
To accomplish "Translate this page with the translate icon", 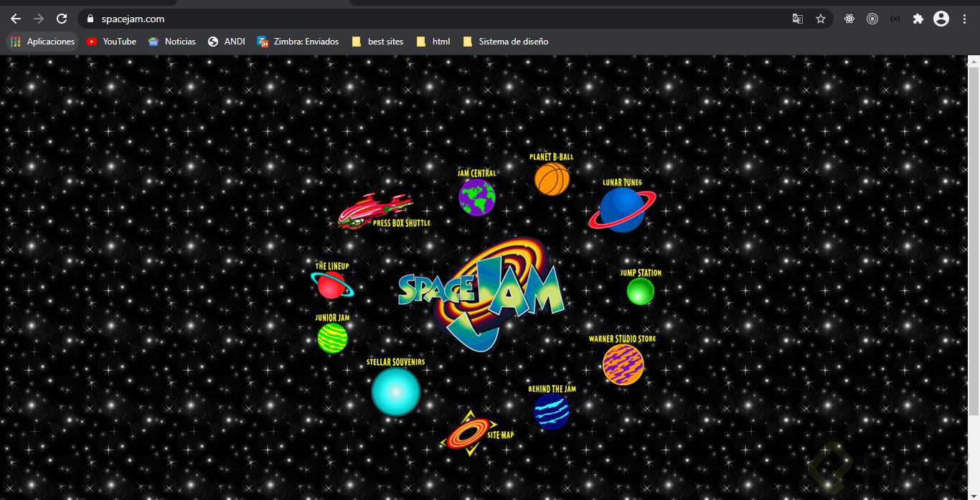I will (x=798, y=19).
